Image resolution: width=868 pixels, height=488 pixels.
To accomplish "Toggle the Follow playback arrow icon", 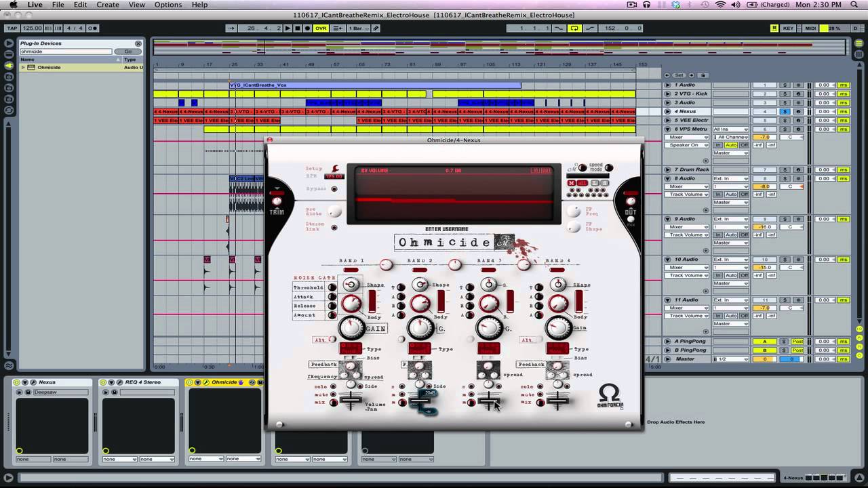I will [x=231, y=28].
